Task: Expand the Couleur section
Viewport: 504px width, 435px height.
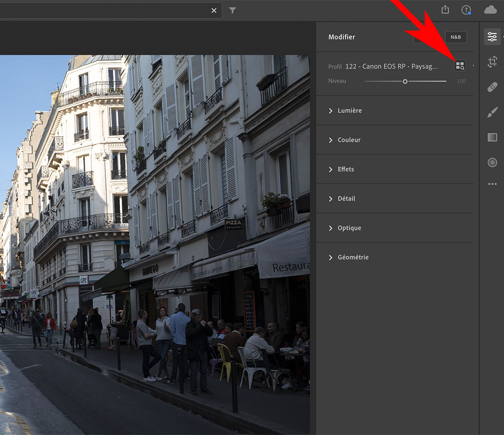Action: (349, 140)
